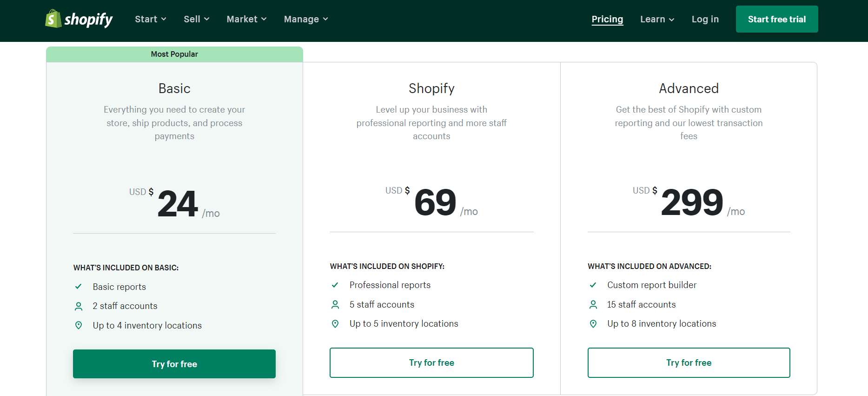Click the location pin beside 4 inventory locations
The width and height of the screenshot is (868, 396).
point(79,325)
